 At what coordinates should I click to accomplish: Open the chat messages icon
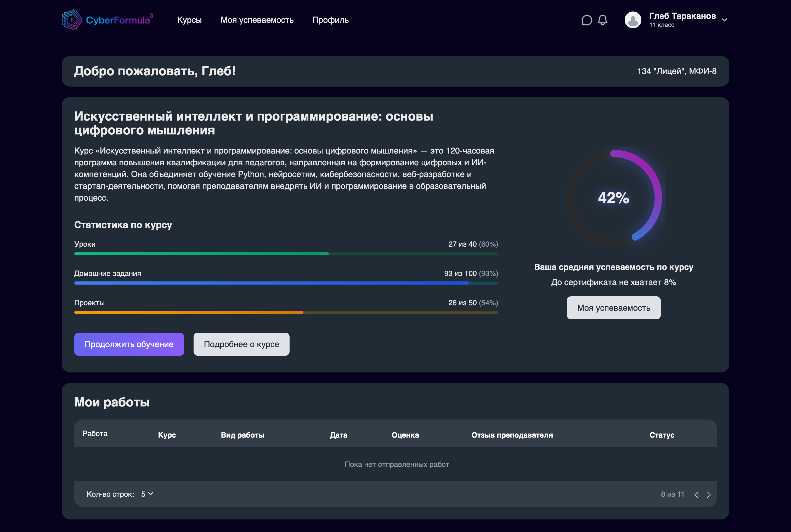(x=587, y=20)
